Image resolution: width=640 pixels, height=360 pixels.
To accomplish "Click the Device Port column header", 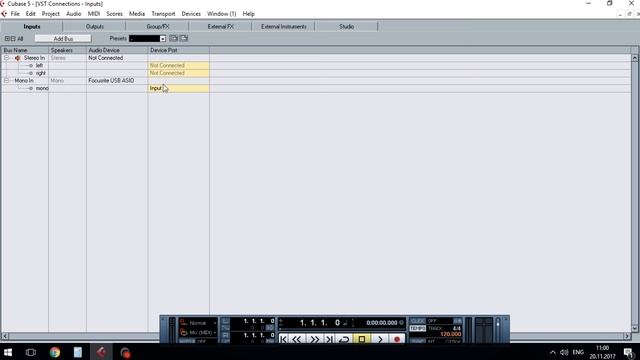I will point(179,50).
